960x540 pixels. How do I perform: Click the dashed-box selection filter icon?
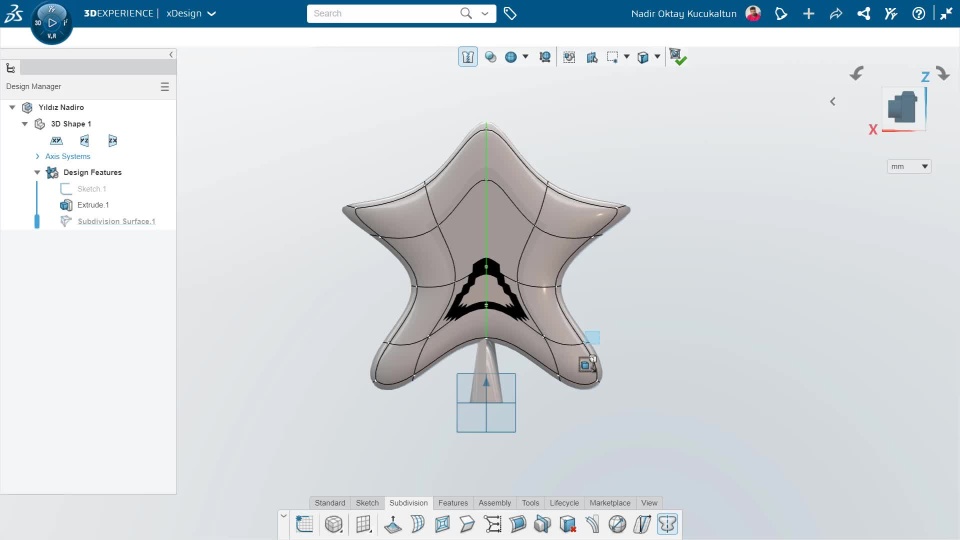[x=569, y=57]
